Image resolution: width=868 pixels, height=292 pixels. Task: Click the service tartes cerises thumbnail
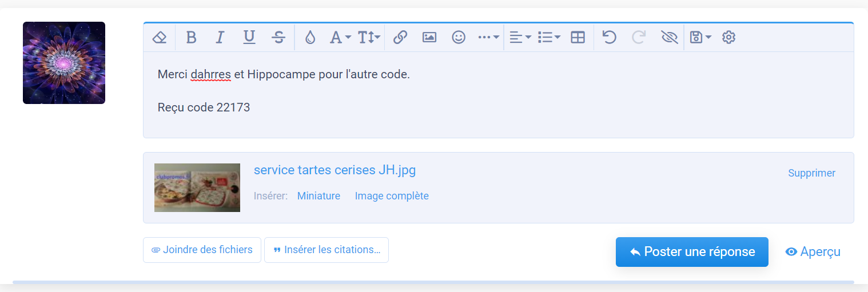point(197,187)
